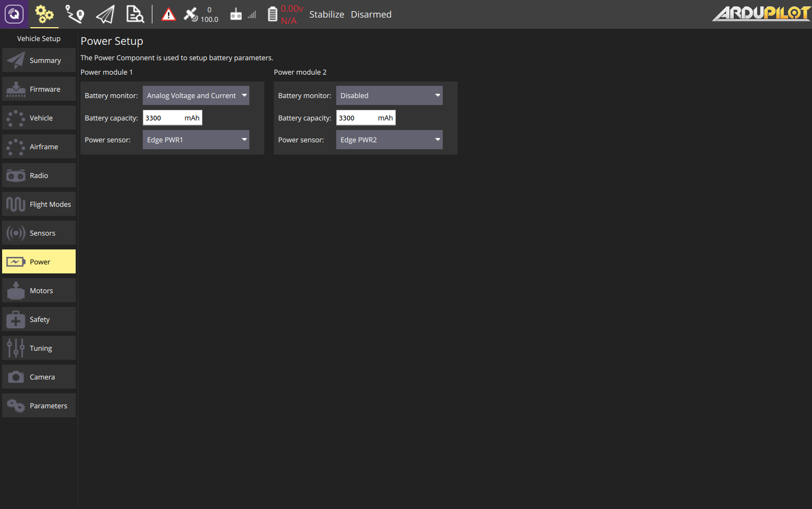Click the Safety first-aid kit icon
812x509 pixels.
coord(16,319)
